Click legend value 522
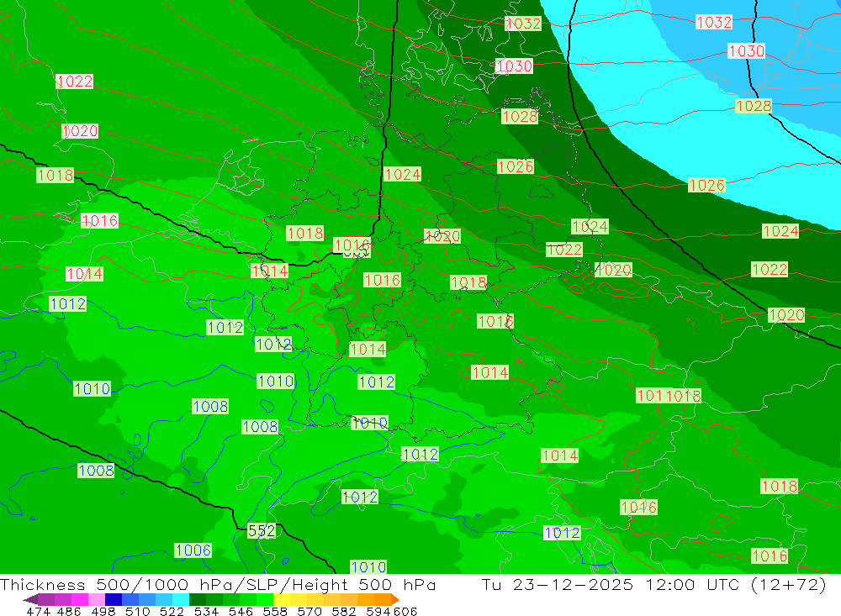The image size is (841, 616). (x=172, y=611)
